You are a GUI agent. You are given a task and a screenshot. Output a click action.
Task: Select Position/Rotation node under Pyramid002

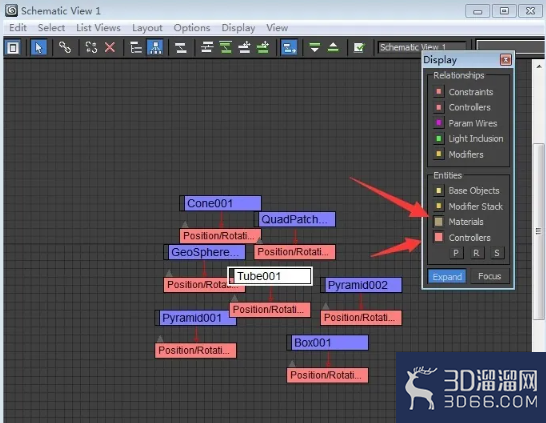tap(361, 318)
